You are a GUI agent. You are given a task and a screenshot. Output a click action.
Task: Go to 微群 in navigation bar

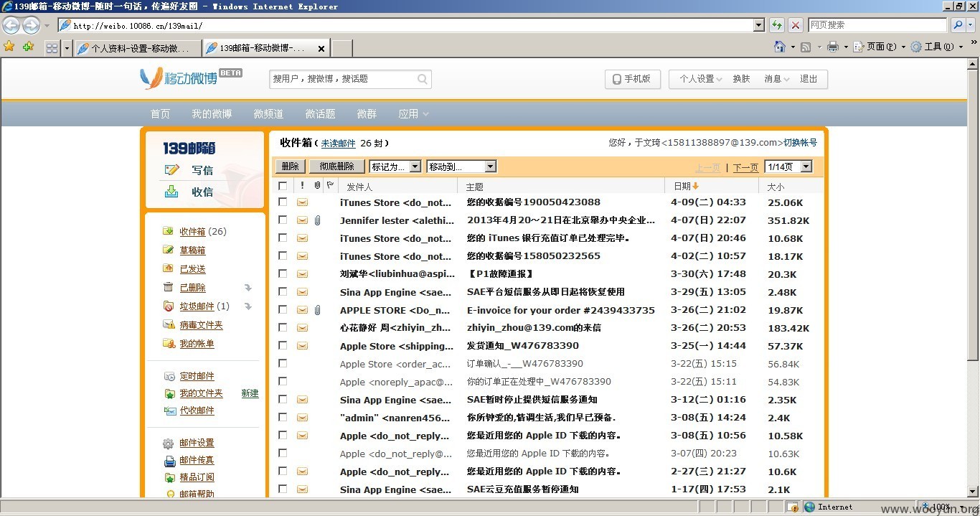click(367, 114)
